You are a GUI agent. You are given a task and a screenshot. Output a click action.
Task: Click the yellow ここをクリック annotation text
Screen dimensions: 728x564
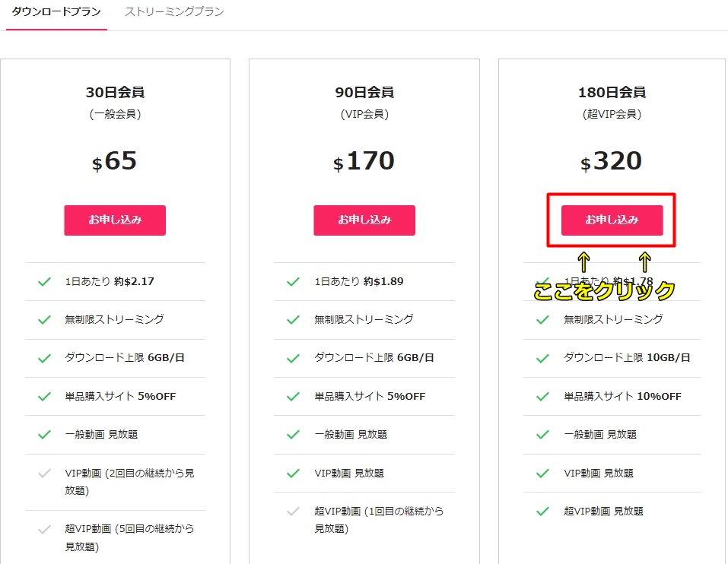(604, 291)
